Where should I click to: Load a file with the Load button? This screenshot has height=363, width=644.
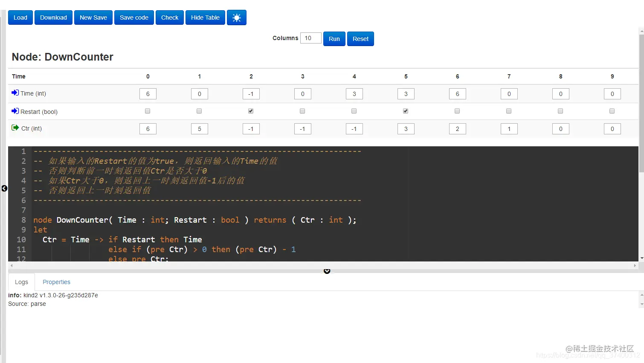(x=20, y=17)
